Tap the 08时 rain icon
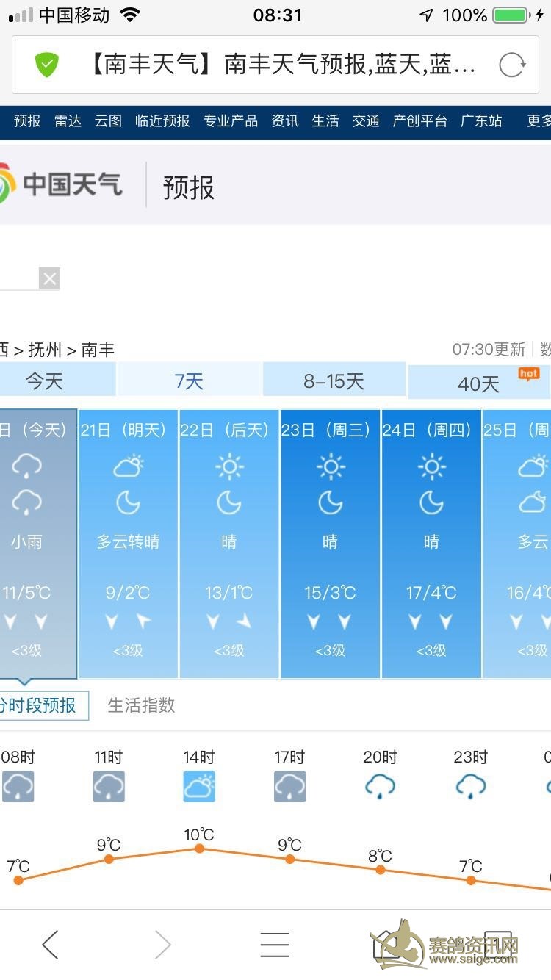Screen dimensions: 551x980 pyautogui.click(x=18, y=787)
